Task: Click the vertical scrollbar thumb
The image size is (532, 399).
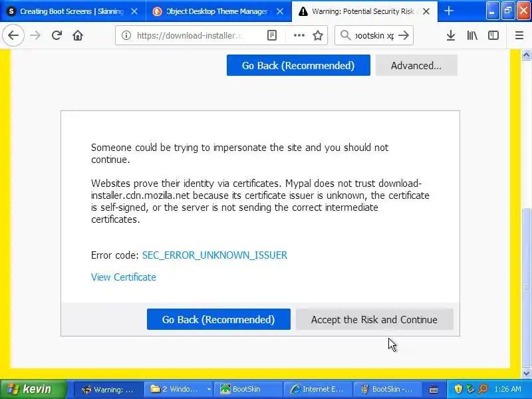Action: [x=526, y=287]
